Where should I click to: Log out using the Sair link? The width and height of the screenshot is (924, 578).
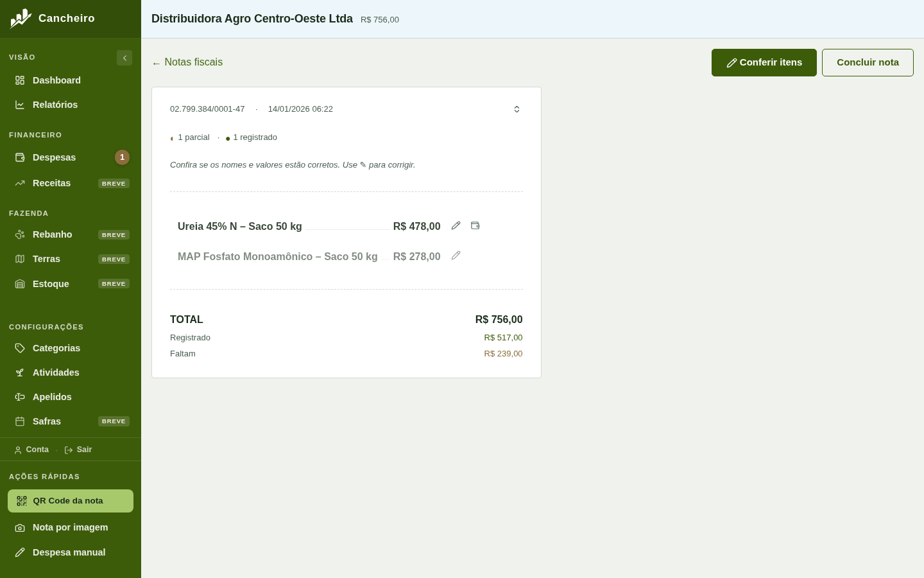[x=78, y=450]
